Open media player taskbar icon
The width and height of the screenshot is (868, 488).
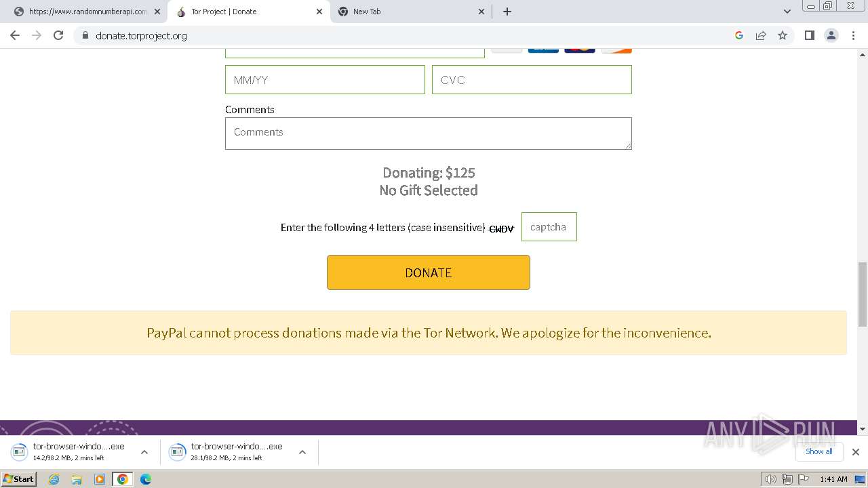point(100,479)
